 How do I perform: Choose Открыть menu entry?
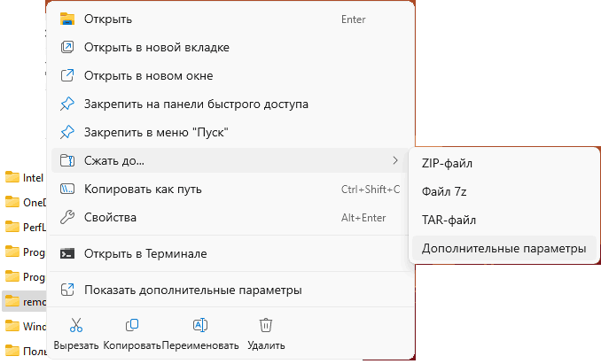(230, 19)
